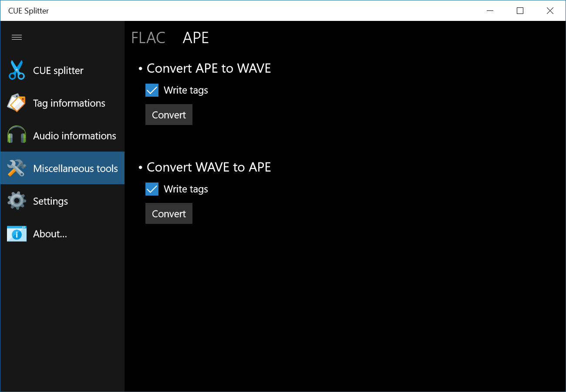Select the APE tab
This screenshot has width=566, height=392.
point(195,38)
